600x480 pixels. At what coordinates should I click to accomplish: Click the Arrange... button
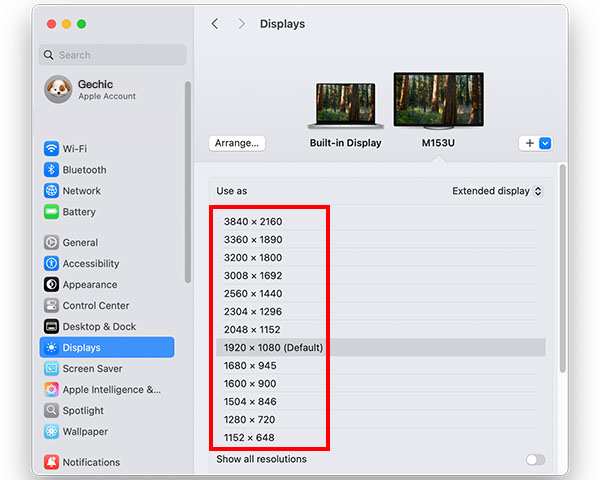(x=237, y=143)
